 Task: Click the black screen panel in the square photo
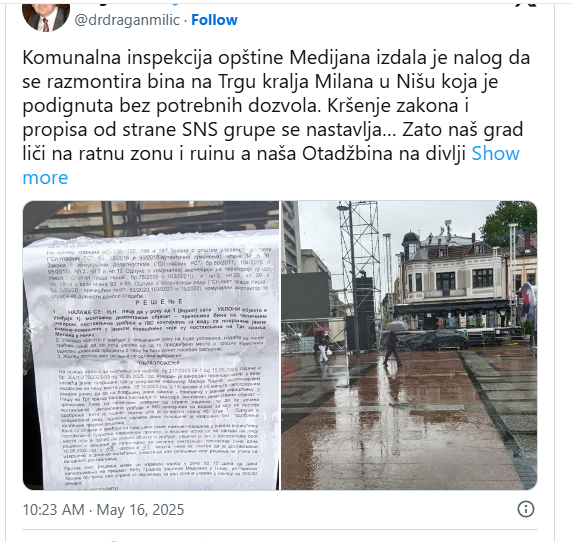click(x=305, y=295)
